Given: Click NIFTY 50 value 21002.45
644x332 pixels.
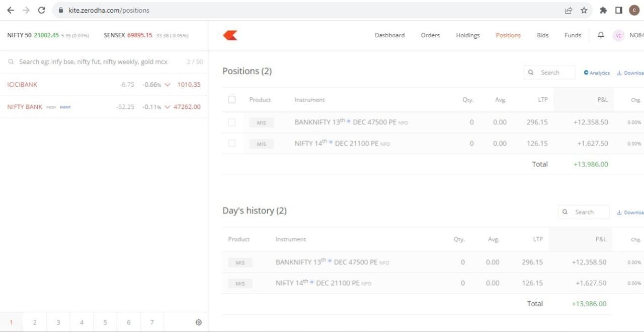Looking at the screenshot, I should pos(46,35).
